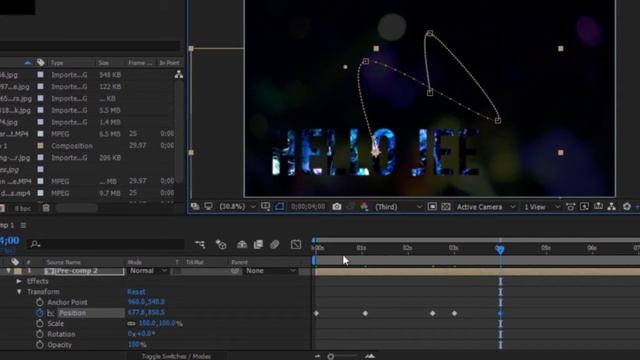
Task: Toggle the Motion Blur enable icon
Action: coord(274,244)
